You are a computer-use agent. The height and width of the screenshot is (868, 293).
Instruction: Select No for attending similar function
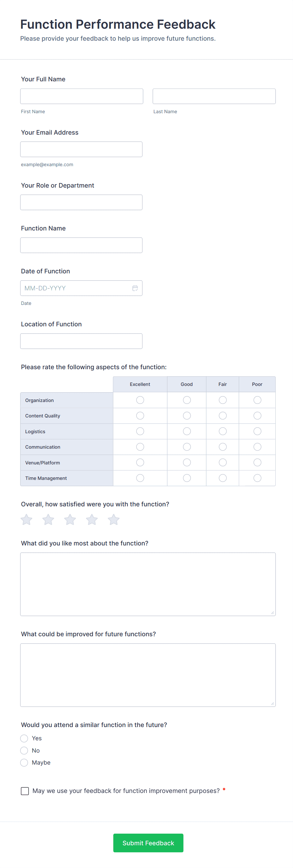(24, 750)
